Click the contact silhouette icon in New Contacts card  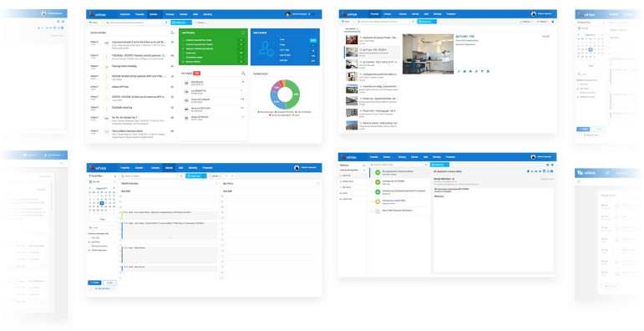click(265, 48)
